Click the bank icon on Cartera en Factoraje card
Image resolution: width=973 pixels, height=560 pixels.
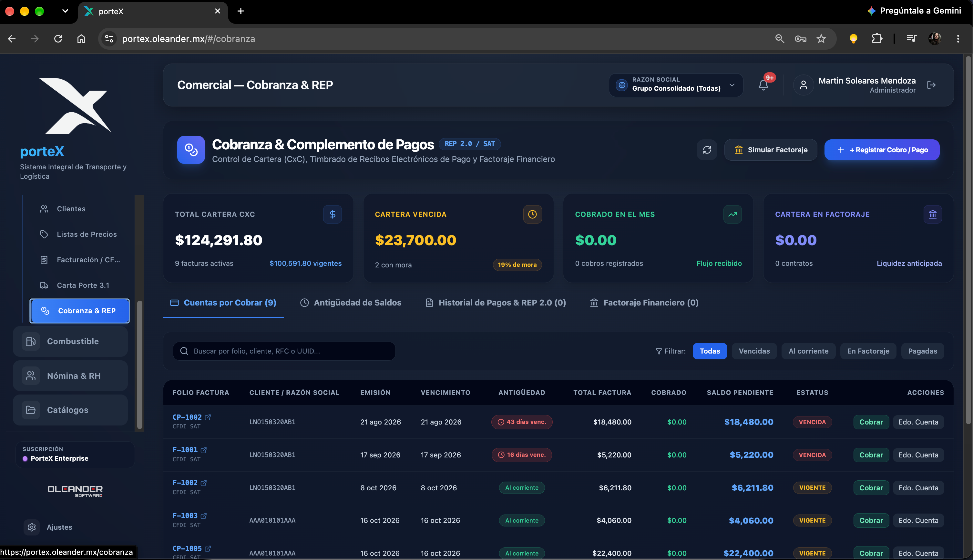tap(933, 214)
